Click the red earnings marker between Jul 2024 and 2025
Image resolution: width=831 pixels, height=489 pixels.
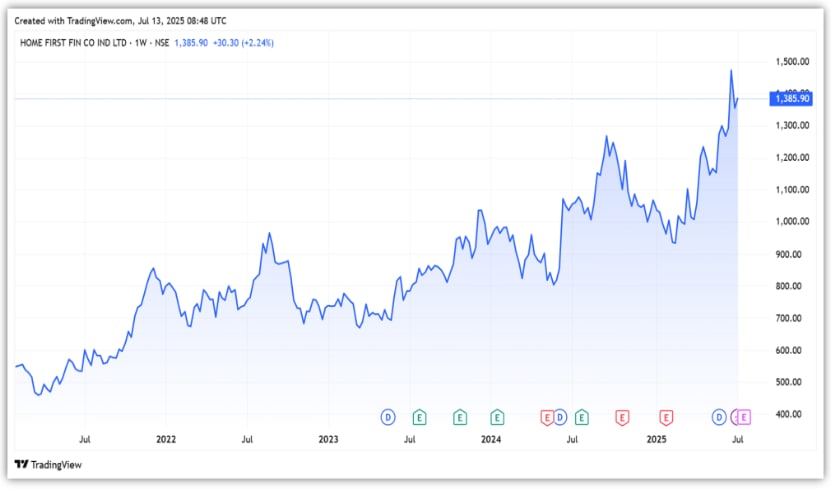tap(621, 416)
